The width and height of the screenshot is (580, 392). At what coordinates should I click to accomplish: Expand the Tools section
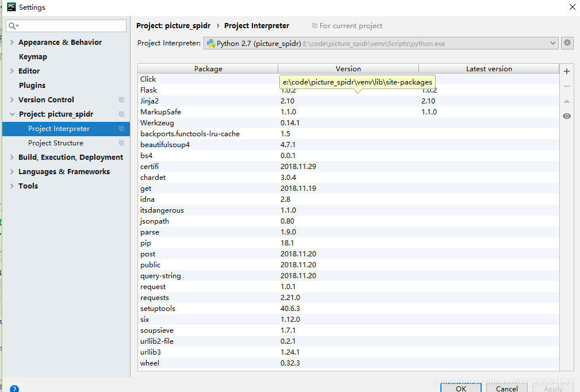pos(12,186)
